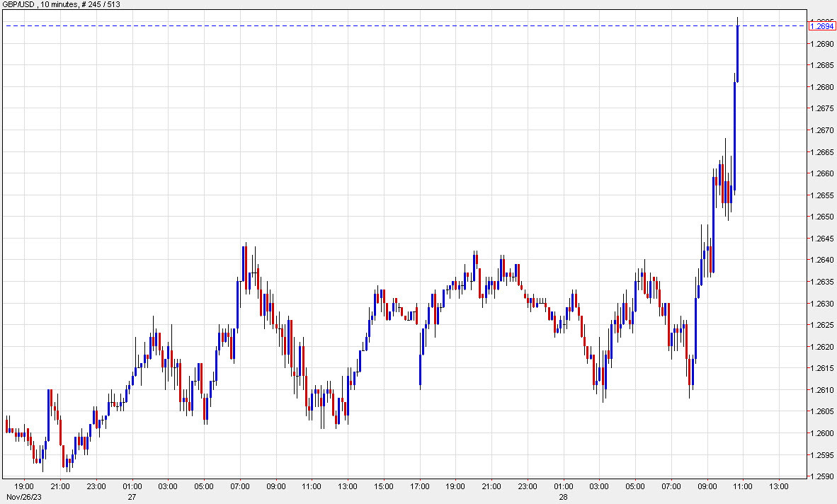This screenshot has width=837, height=504.
Task: Click the 1.2590 price axis label
Action: (821, 476)
